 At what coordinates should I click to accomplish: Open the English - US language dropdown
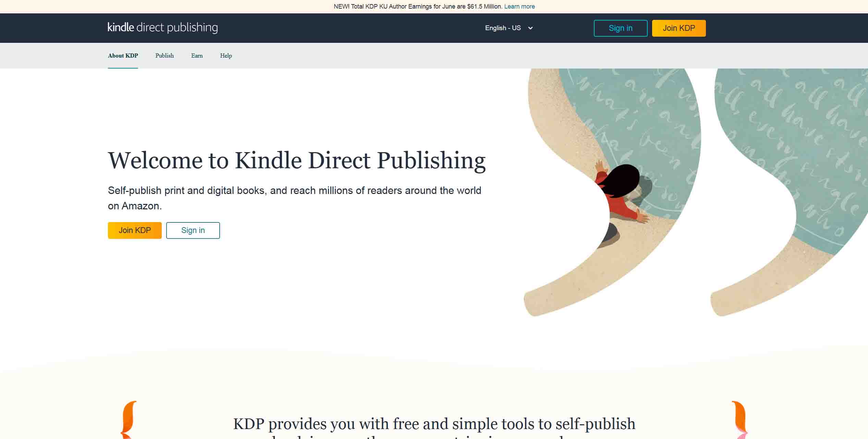509,28
